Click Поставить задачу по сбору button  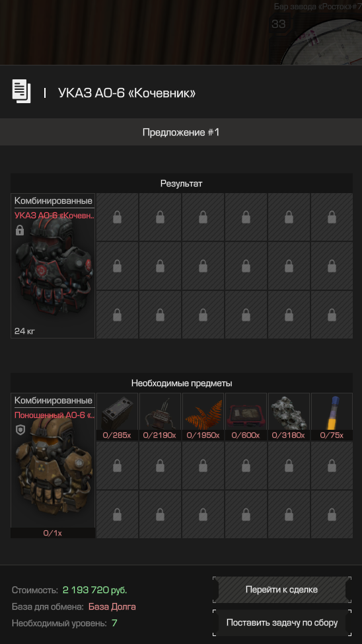(282, 623)
